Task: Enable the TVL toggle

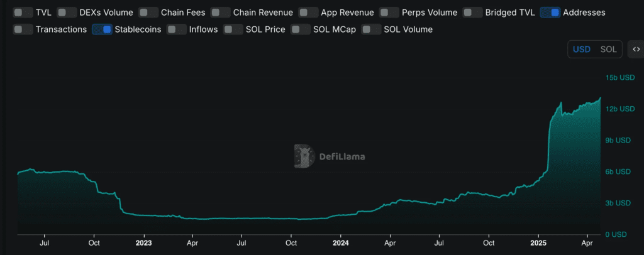Action: point(23,13)
